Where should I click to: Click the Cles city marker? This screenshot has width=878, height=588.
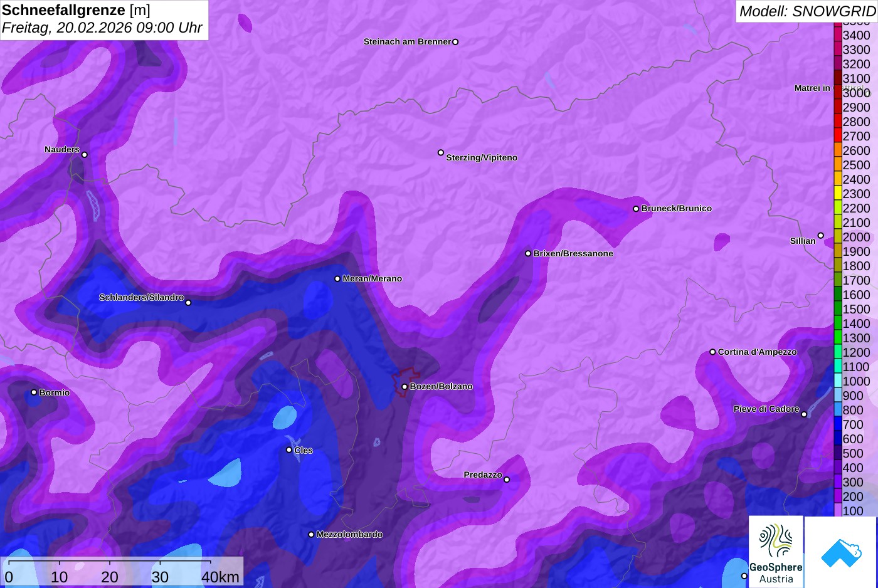coord(289,449)
